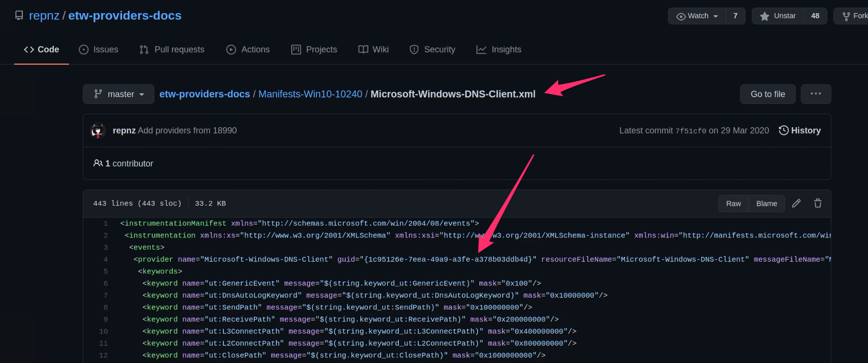Select line number 4
Screen dimensions: 868x363
[x=106, y=260]
